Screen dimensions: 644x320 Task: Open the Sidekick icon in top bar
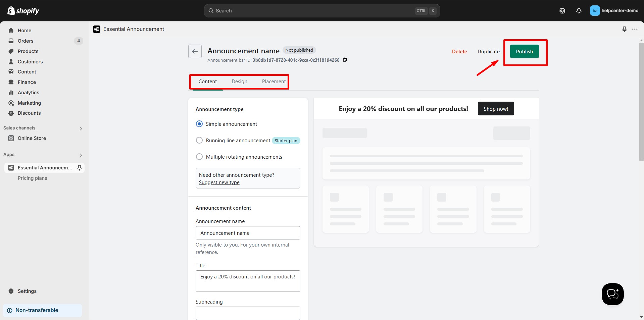562,11
